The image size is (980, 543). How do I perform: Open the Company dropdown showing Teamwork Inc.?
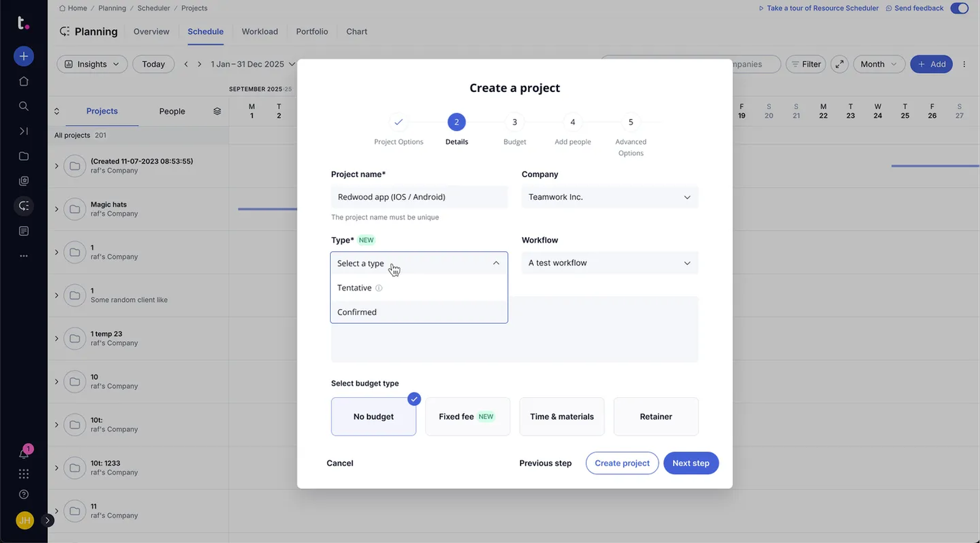click(x=609, y=197)
